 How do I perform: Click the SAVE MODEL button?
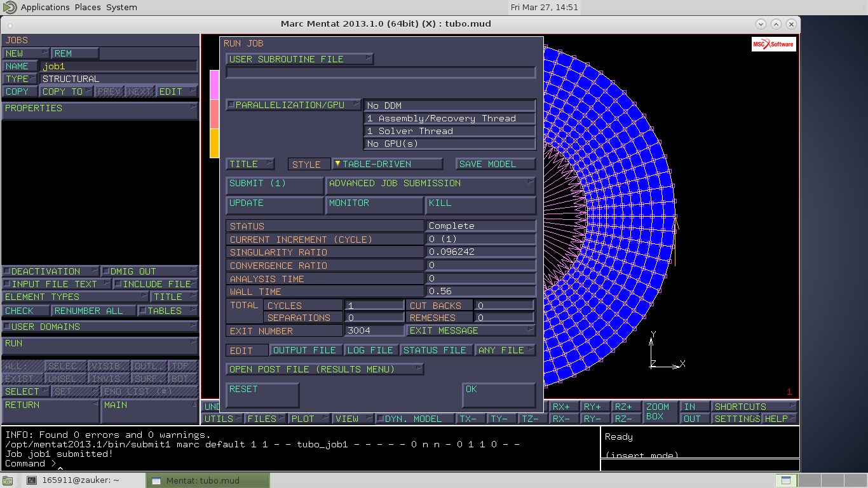point(496,164)
